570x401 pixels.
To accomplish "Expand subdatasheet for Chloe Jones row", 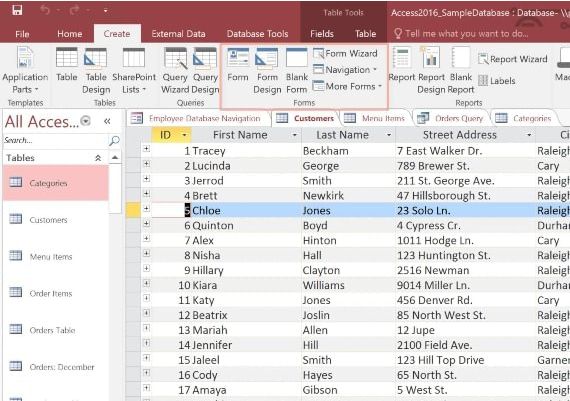I will click(146, 208).
